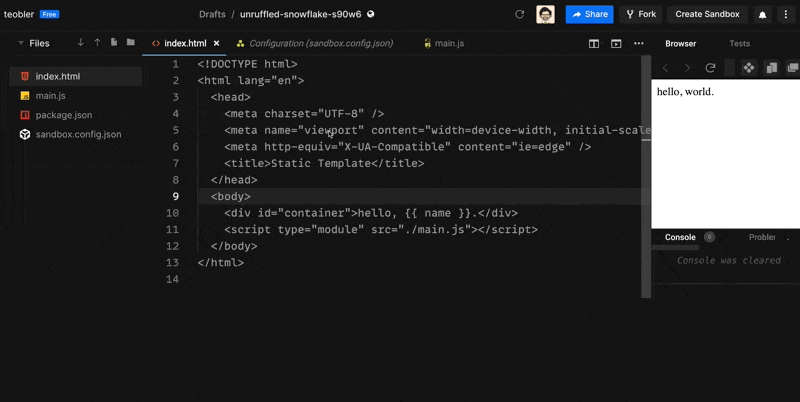Click the download arrow in Files header
Screen dimensions: 800x402
[x=81, y=43]
